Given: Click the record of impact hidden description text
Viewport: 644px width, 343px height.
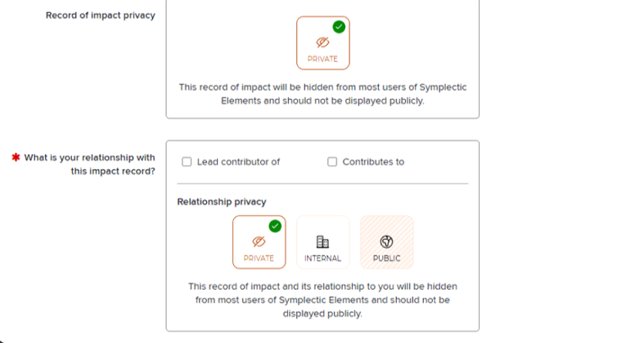Looking at the screenshot, I should pyautogui.click(x=323, y=94).
